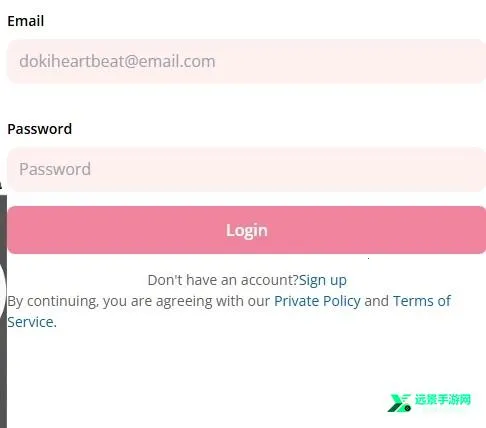The image size is (486, 428).
Task: Click the dokiheartbeat@email.com placeholder text
Action: pyautogui.click(x=117, y=61)
